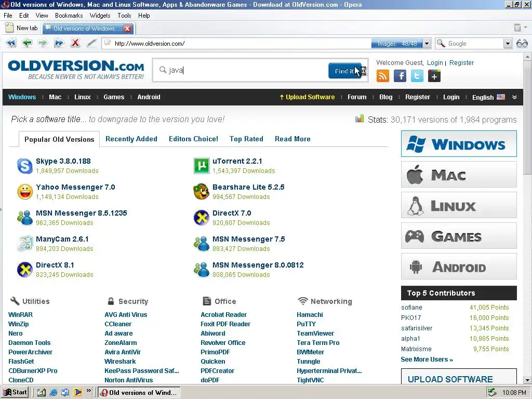Viewport: 532px width, 399px height.
Task: Open the Bookmarks menu
Action: [x=69, y=15]
